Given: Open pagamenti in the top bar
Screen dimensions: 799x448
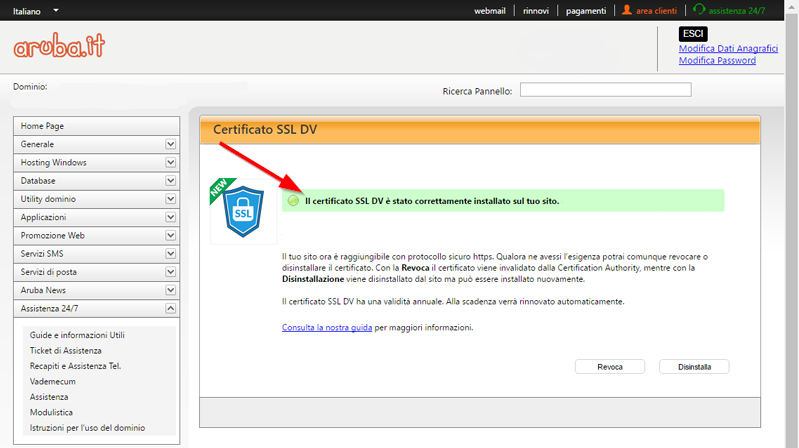Looking at the screenshot, I should point(586,11).
